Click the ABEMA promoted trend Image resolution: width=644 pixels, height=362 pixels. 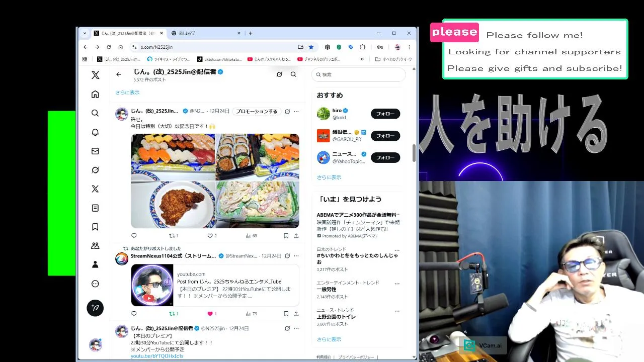pos(358,225)
